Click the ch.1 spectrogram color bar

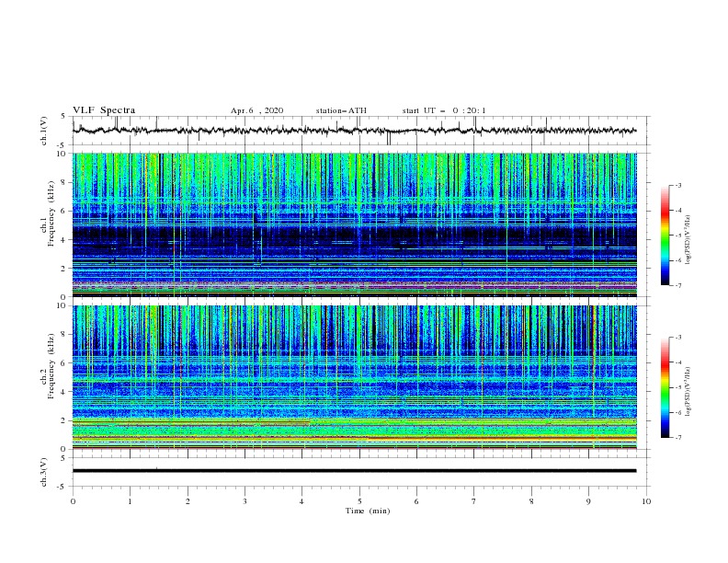point(665,236)
